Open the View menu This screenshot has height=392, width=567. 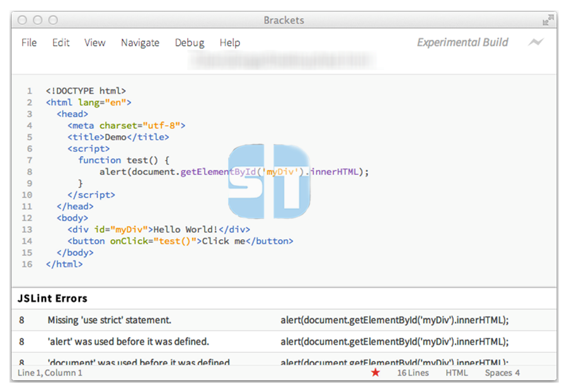[x=94, y=43]
